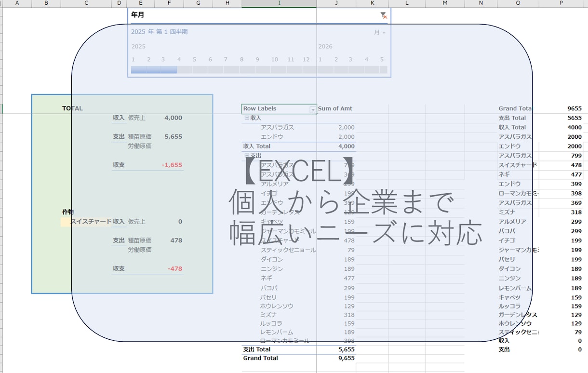Click ローマンカモミ 398 in column O list

(540, 193)
